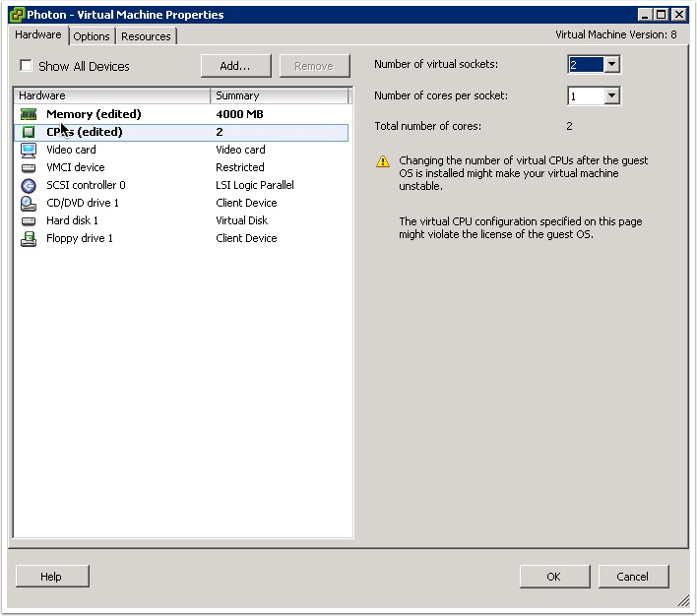The height and width of the screenshot is (616, 697).
Task: Open the Number of virtual sockets dropdown
Action: click(611, 65)
